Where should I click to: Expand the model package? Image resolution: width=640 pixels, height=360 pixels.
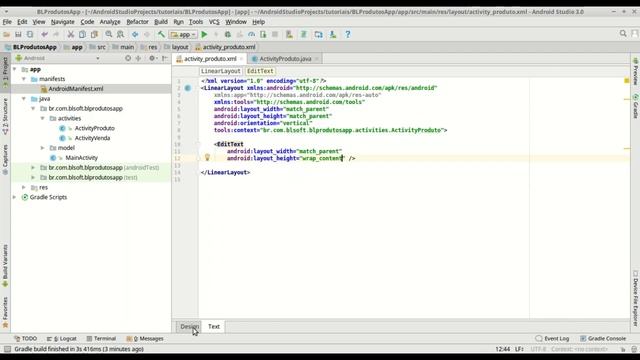pos(42,147)
